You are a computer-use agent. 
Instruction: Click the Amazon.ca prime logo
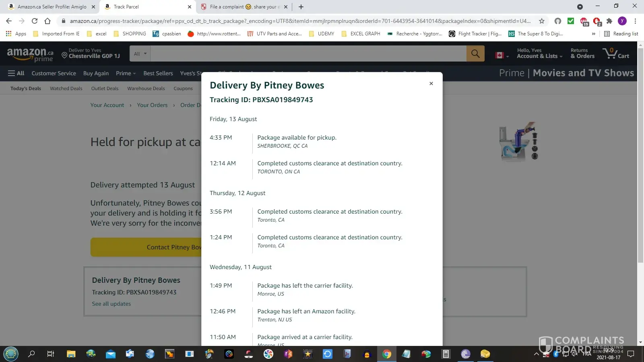point(30,54)
